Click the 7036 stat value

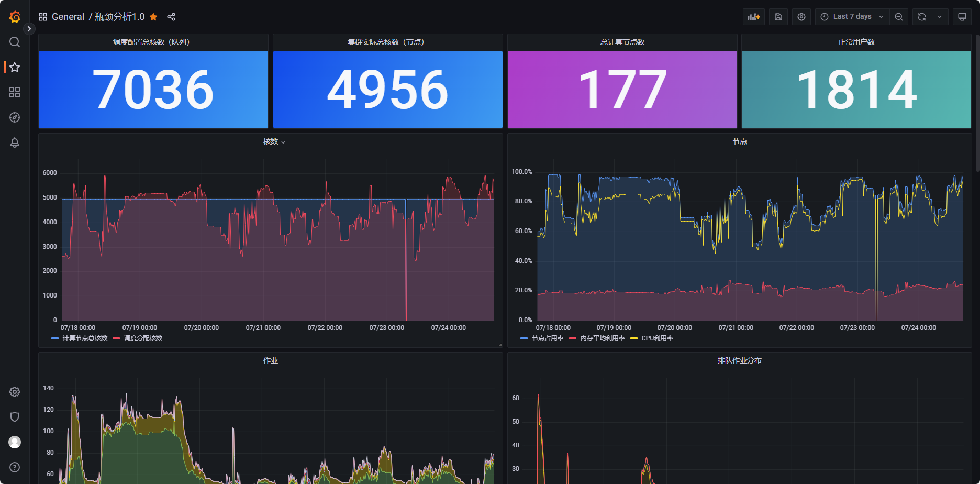click(x=153, y=90)
